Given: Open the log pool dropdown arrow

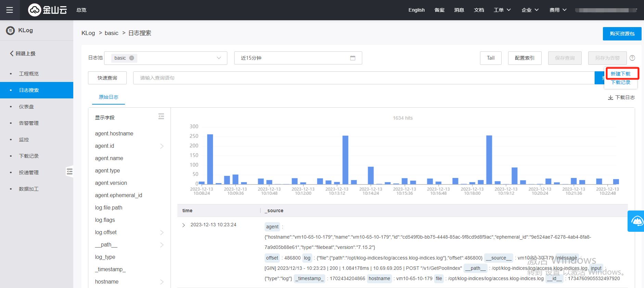Looking at the screenshot, I should (219, 58).
